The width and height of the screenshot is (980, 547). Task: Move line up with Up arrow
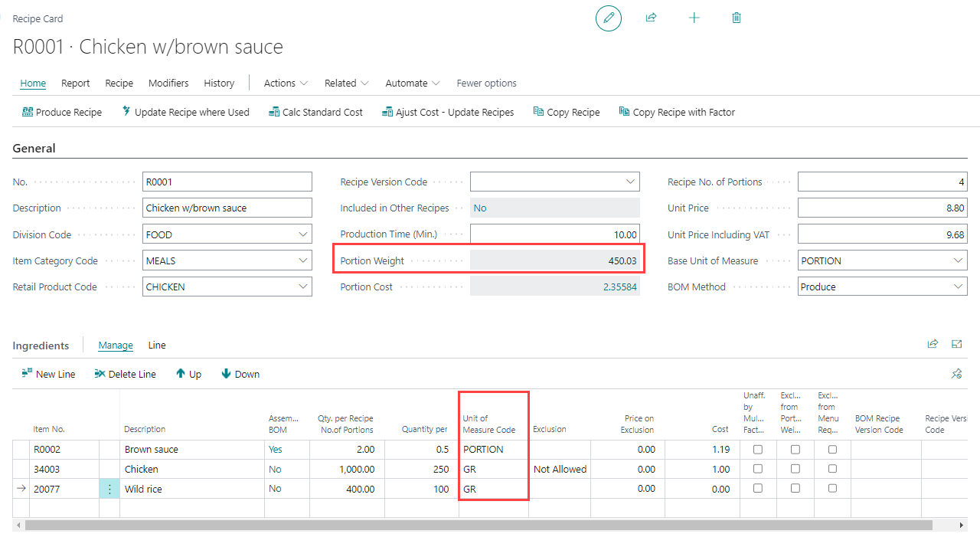pyautogui.click(x=188, y=374)
